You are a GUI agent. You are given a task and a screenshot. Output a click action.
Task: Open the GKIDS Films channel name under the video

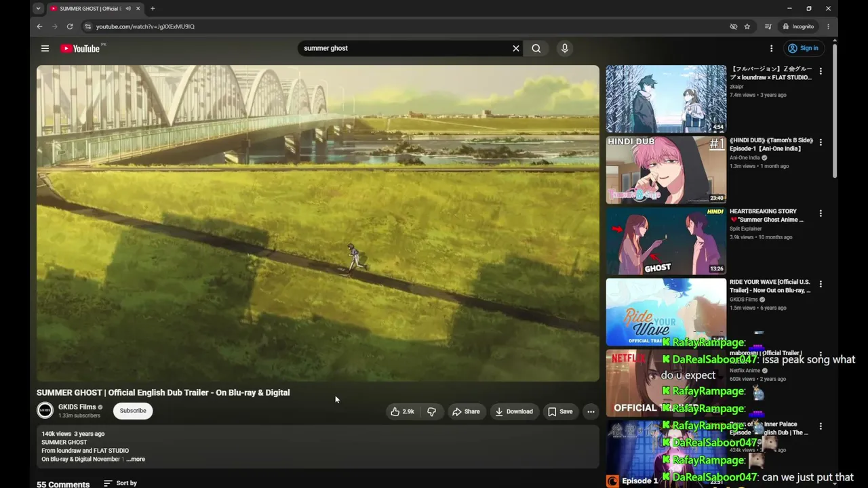[x=77, y=407]
